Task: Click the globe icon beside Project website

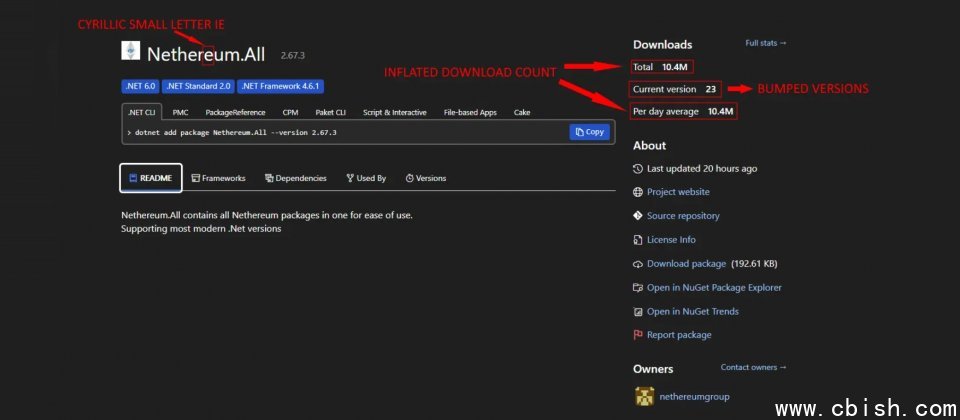Action: coord(638,192)
